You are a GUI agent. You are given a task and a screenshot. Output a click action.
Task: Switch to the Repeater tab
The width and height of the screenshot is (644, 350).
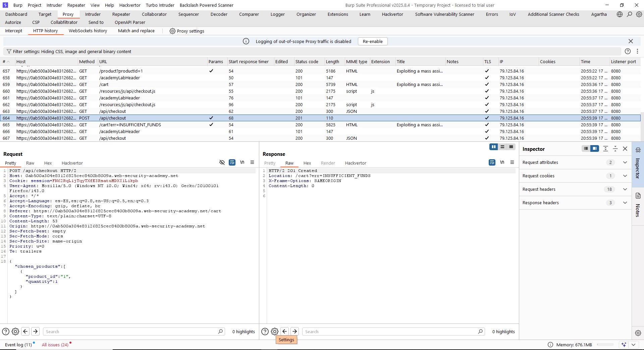coord(121,14)
